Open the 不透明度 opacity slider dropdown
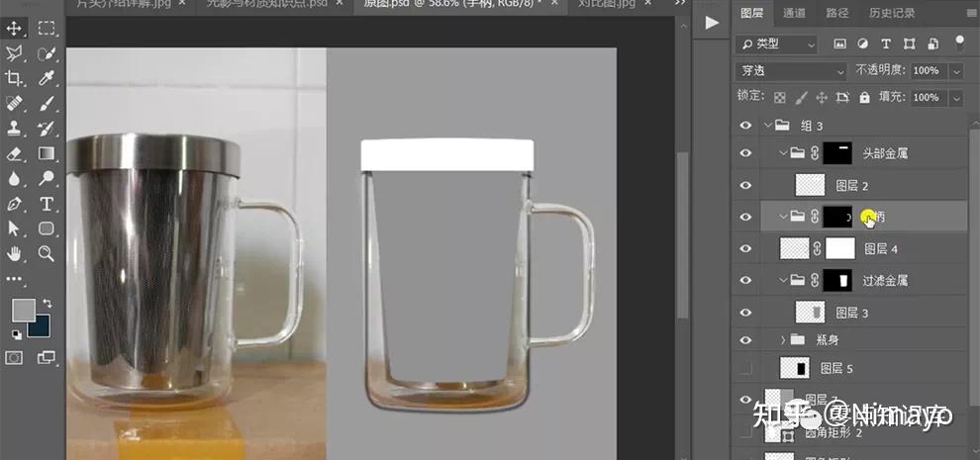This screenshot has height=460, width=980. 956,71
